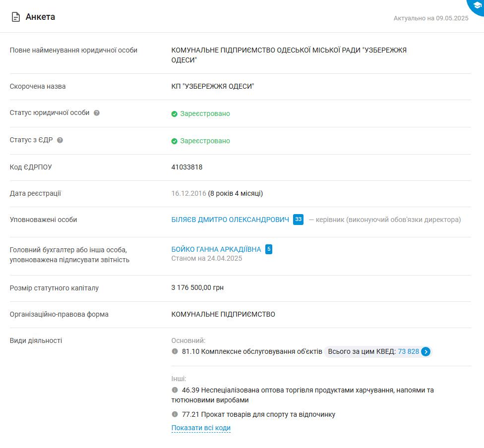Click the ЄДРПОУ code 41033818
The image size is (484, 448).
click(x=187, y=167)
